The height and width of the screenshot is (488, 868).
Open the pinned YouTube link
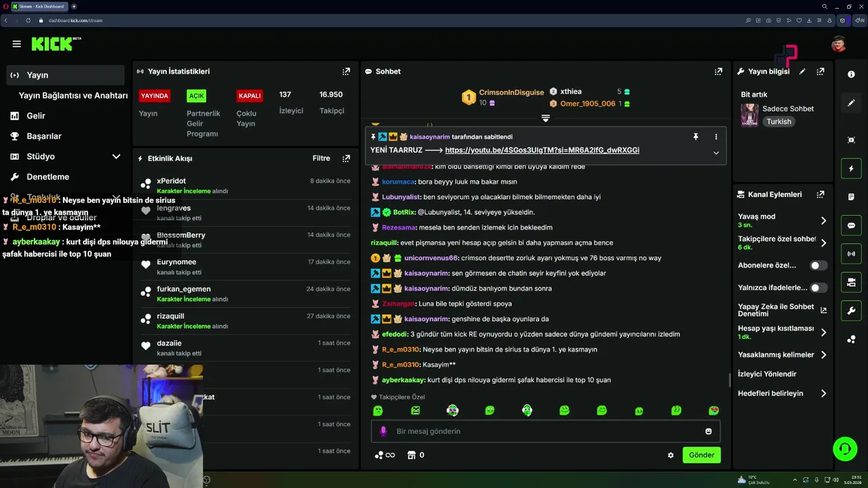[x=542, y=150]
